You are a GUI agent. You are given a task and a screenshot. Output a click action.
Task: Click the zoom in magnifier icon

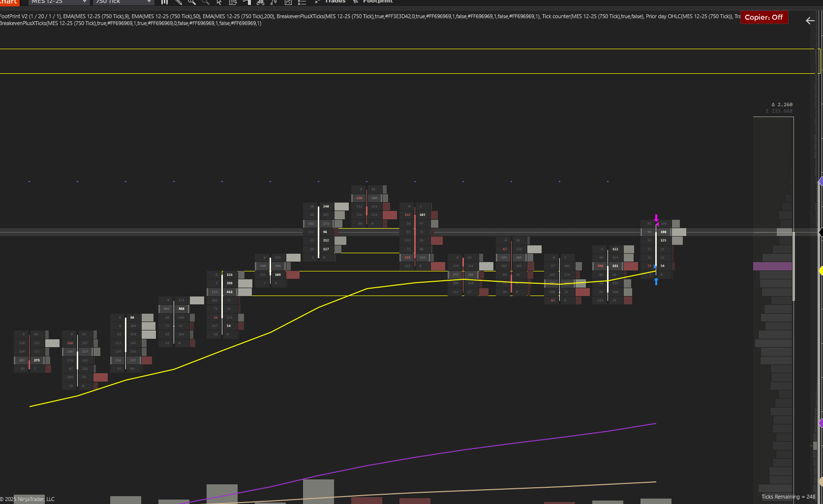pos(192,2)
